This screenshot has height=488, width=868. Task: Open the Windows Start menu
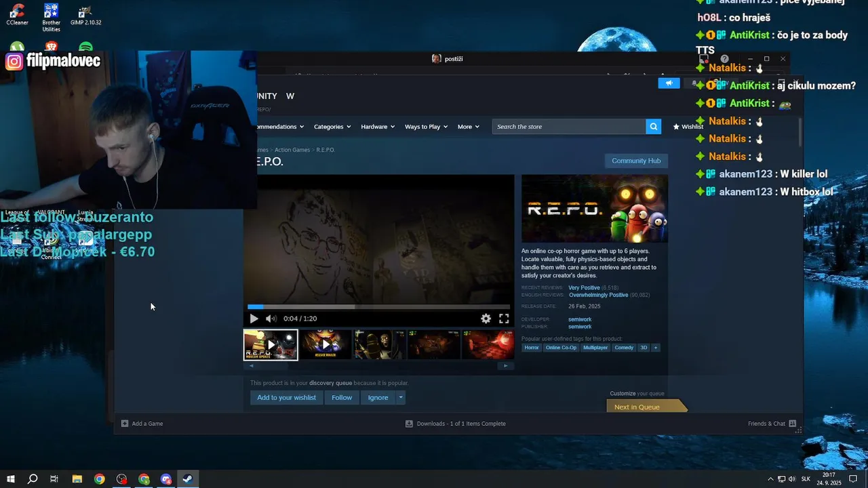click(x=11, y=479)
